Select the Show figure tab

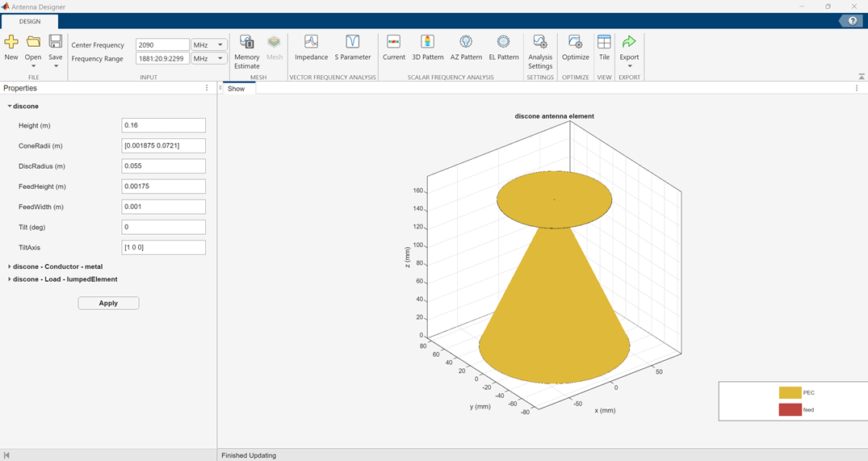tap(236, 89)
